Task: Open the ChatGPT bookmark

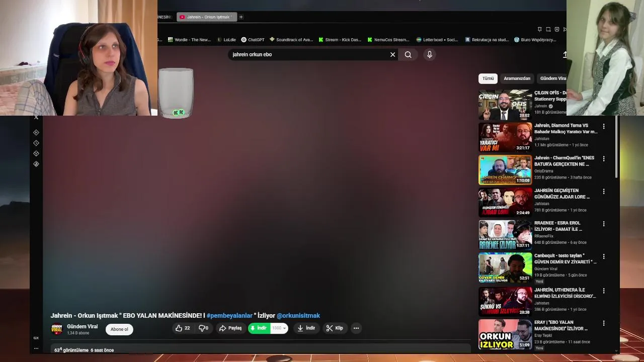Action: [x=253, y=40]
